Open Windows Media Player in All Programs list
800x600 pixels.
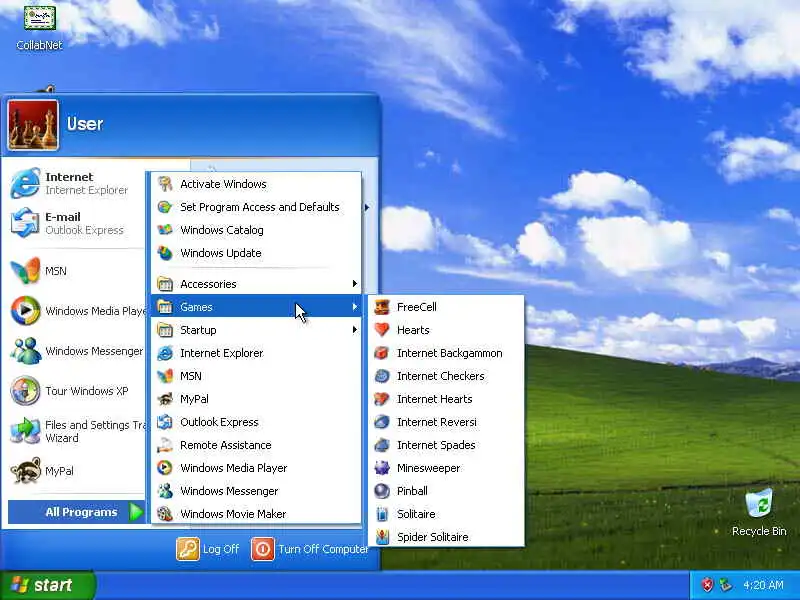(x=256, y=468)
